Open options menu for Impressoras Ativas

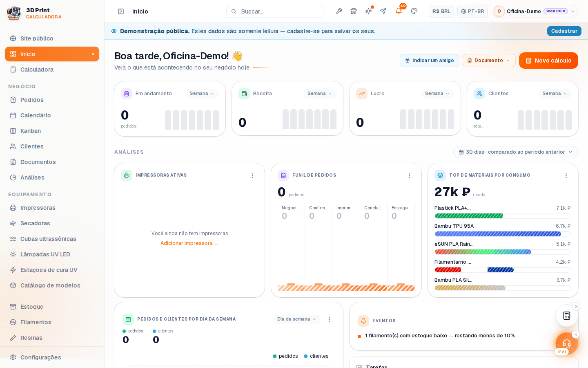252,175
